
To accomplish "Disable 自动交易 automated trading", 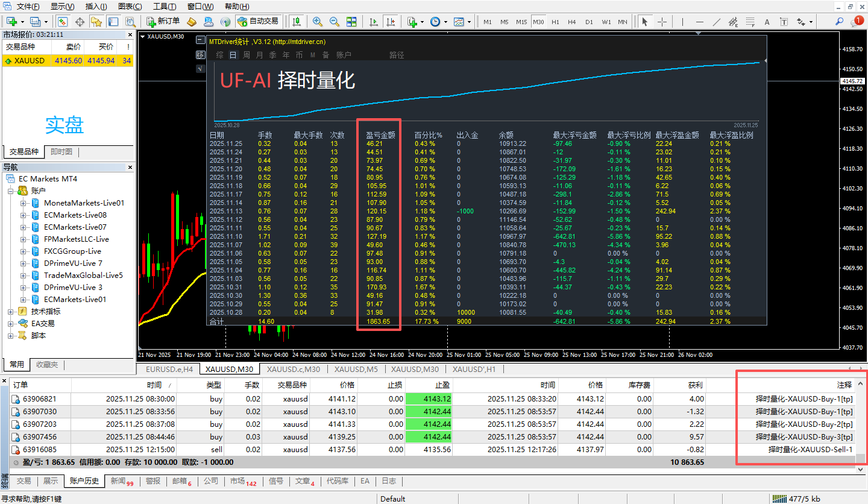I will (258, 22).
